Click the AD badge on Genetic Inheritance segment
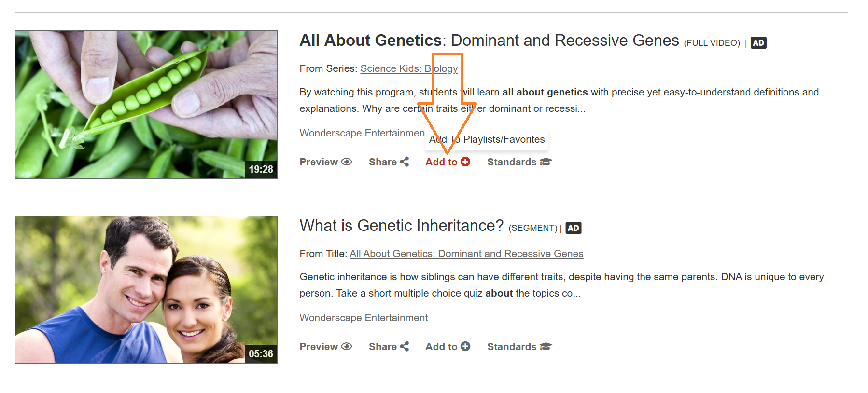Viewport: 868px width, 393px height. click(x=573, y=228)
